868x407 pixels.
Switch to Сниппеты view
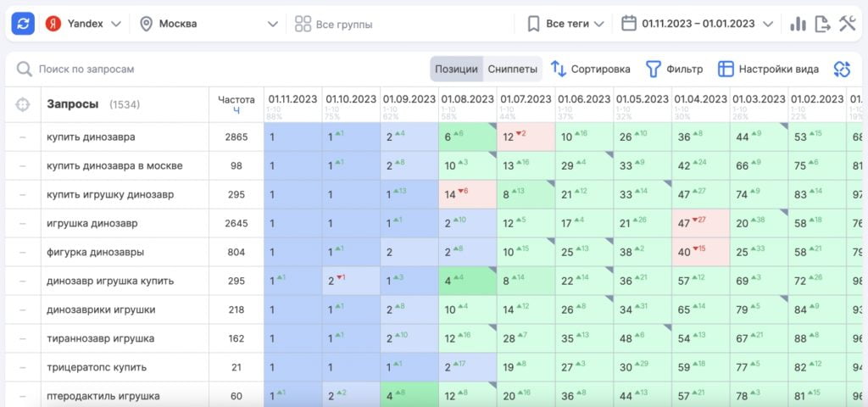pyautogui.click(x=513, y=69)
